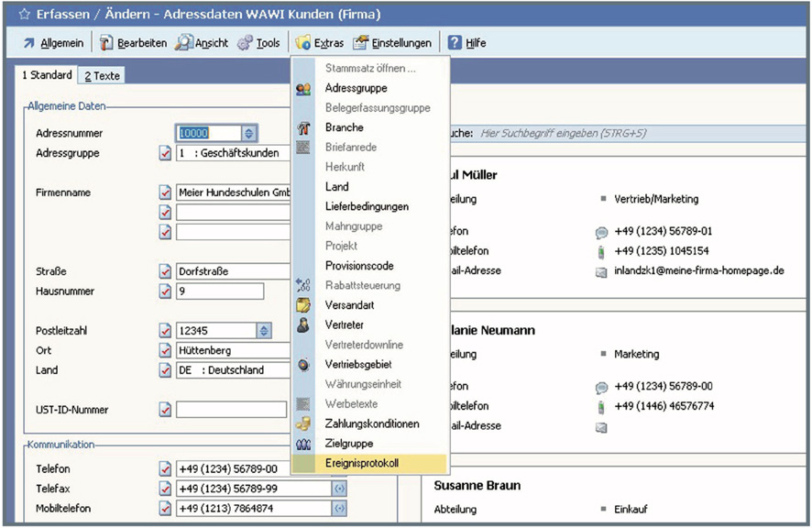Click the Zielgruppe icon in menu
The image size is (812, 528).
tap(303, 445)
